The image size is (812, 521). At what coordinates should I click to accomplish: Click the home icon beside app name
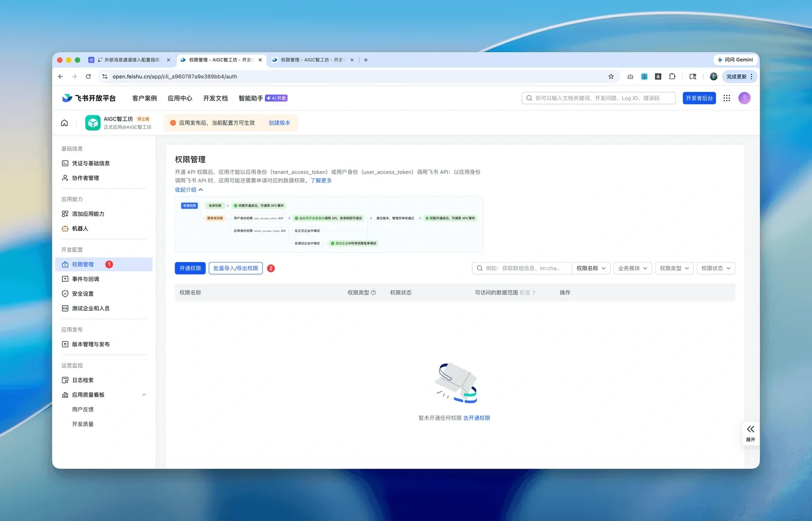point(64,123)
